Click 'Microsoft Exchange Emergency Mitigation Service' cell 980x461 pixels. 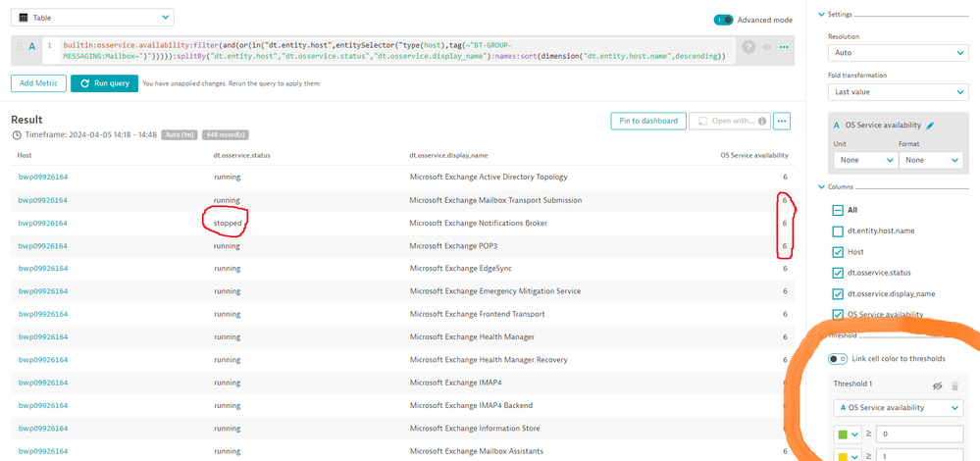(x=495, y=291)
